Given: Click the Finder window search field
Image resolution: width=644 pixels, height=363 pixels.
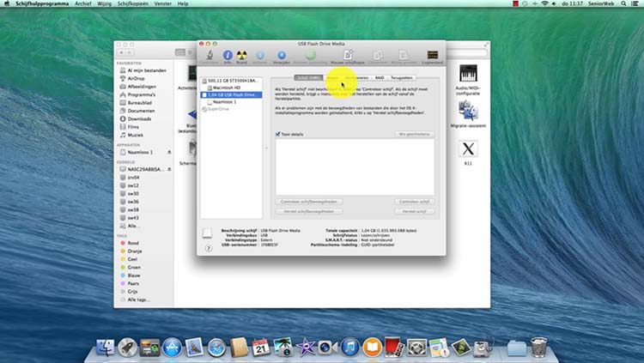Looking at the screenshot, I should click(x=466, y=52).
